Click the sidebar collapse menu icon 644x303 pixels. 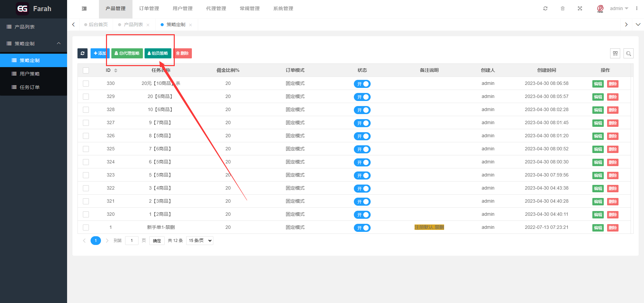(84, 9)
